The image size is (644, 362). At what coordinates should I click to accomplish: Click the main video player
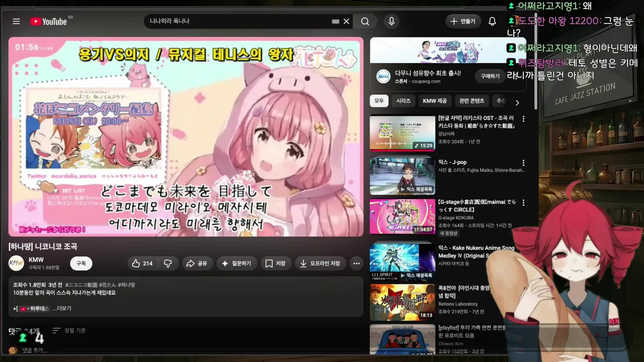tap(186, 136)
